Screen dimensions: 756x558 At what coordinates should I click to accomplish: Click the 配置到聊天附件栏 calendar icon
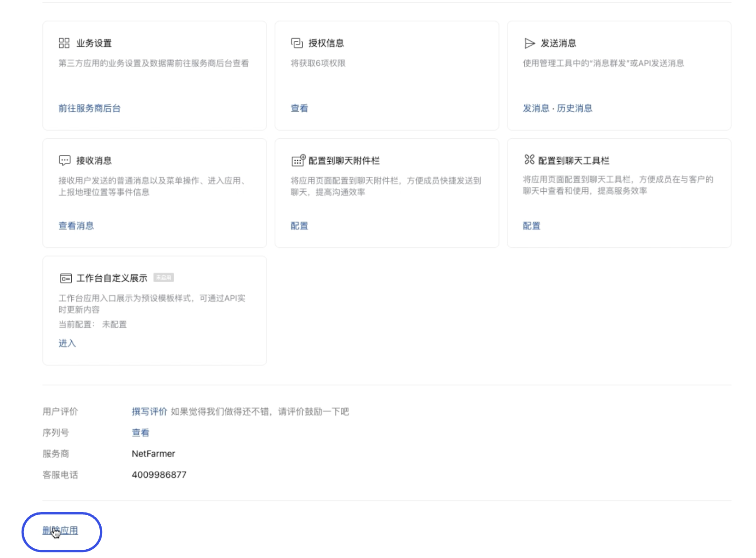[298, 160]
